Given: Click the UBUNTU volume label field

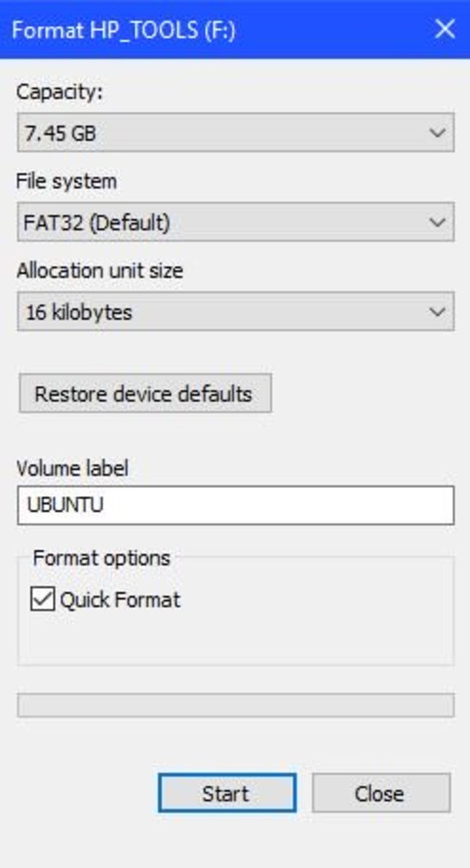Looking at the screenshot, I should pos(235,505).
